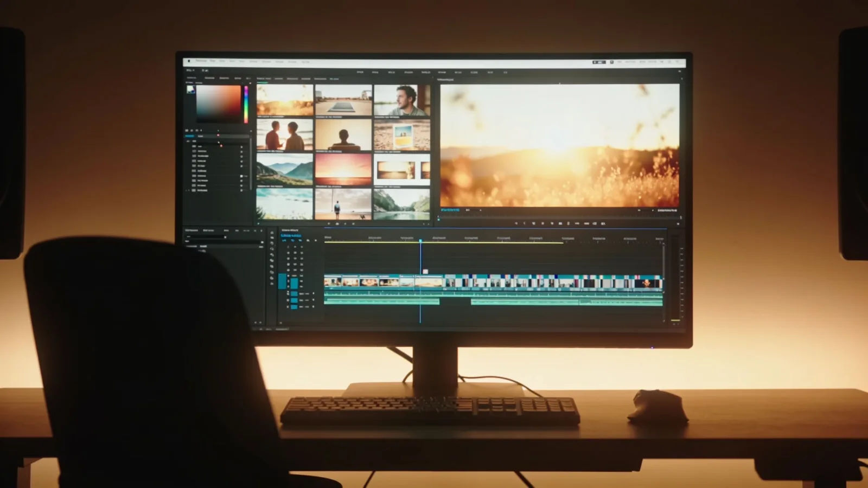The height and width of the screenshot is (488, 868).
Task: Open timeline display settings wrench
Action: (316, 240)
